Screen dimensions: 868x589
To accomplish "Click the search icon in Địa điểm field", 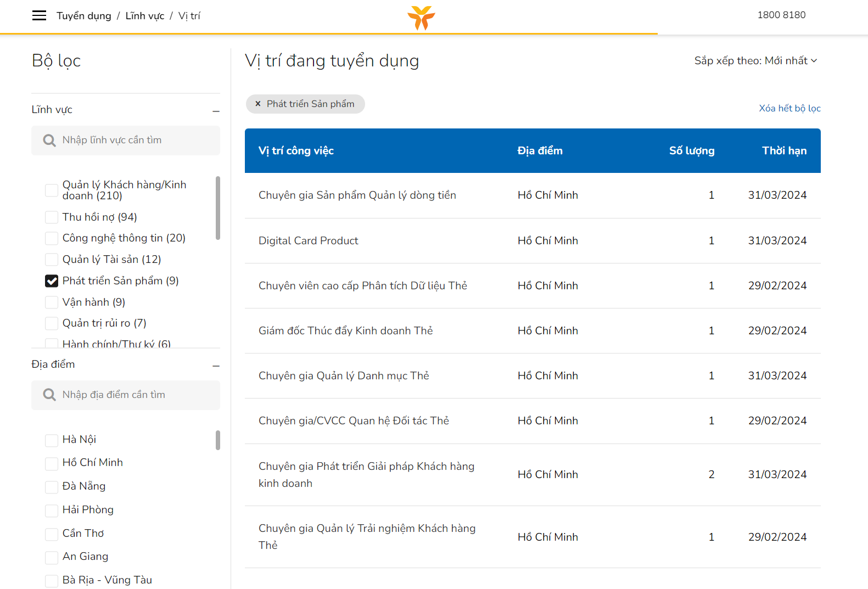I will (x=49, y=395).
